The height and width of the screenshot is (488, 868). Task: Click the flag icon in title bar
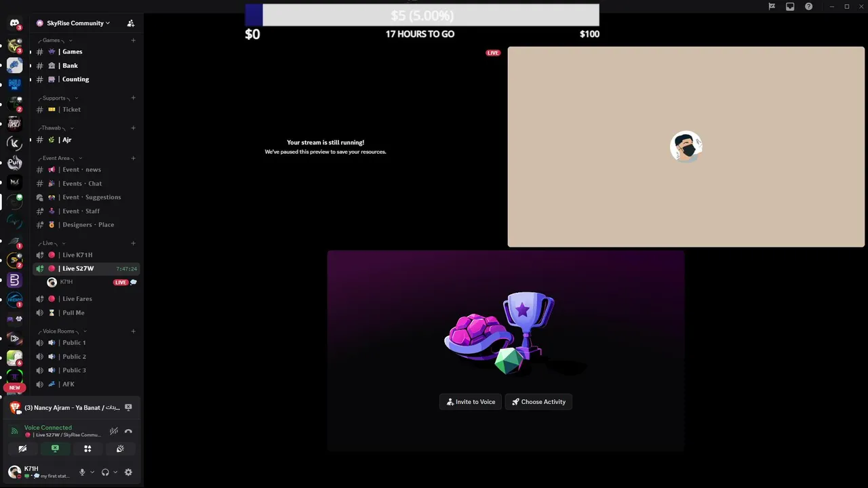pyautogui.click(x=772, y=7)
